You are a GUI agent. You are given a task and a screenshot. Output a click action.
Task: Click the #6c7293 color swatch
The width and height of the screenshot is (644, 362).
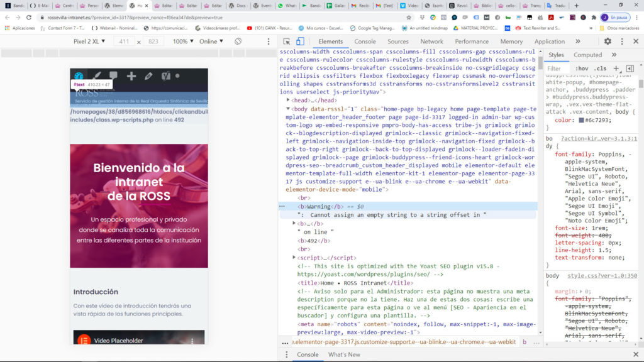(581, 120)
